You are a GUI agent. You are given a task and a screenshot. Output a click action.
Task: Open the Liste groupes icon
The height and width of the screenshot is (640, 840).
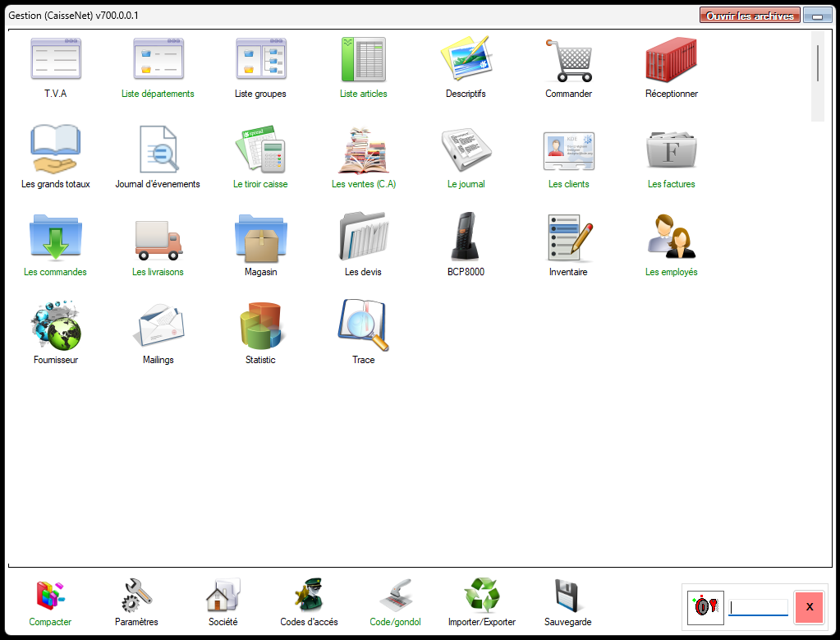point(261,59)
